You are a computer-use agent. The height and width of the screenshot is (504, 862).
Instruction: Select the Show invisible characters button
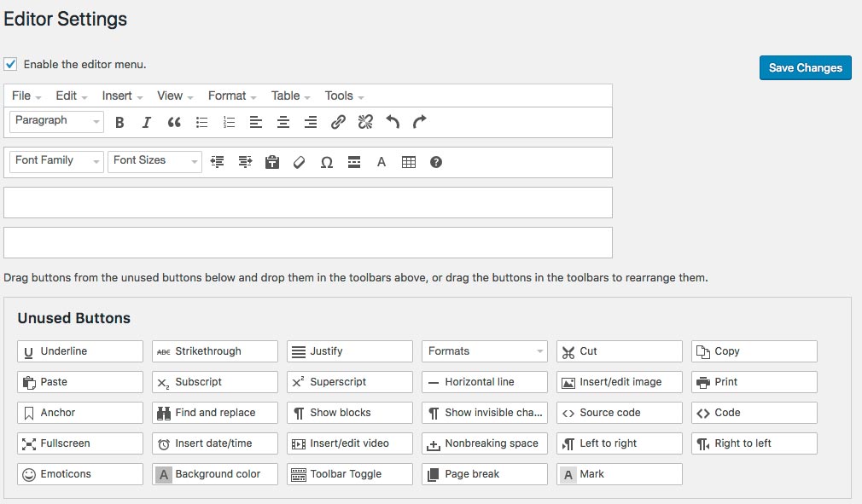[484, 413]
